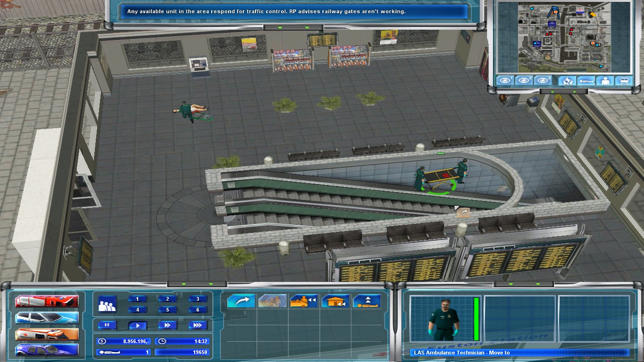Click the stretcher with up arrows command

[367, 301]
